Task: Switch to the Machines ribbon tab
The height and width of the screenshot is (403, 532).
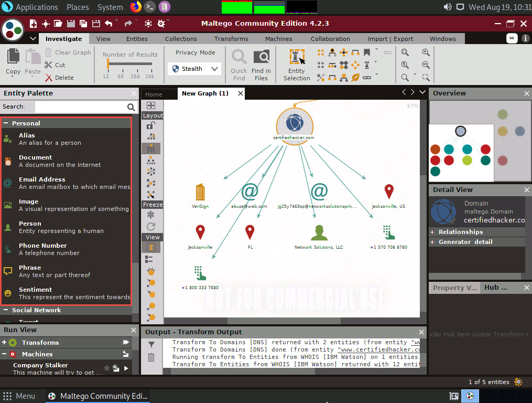Action: coord(278,39)
